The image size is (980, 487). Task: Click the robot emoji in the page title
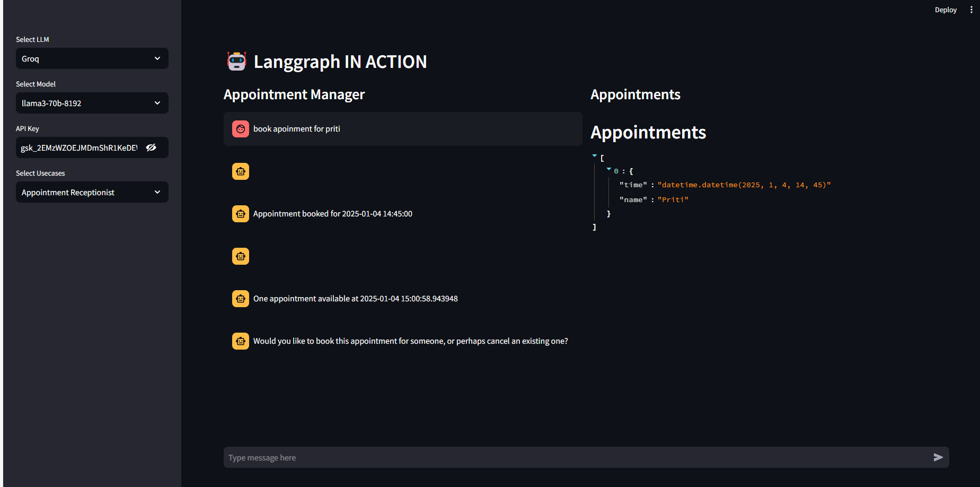[x=236, y=62]
